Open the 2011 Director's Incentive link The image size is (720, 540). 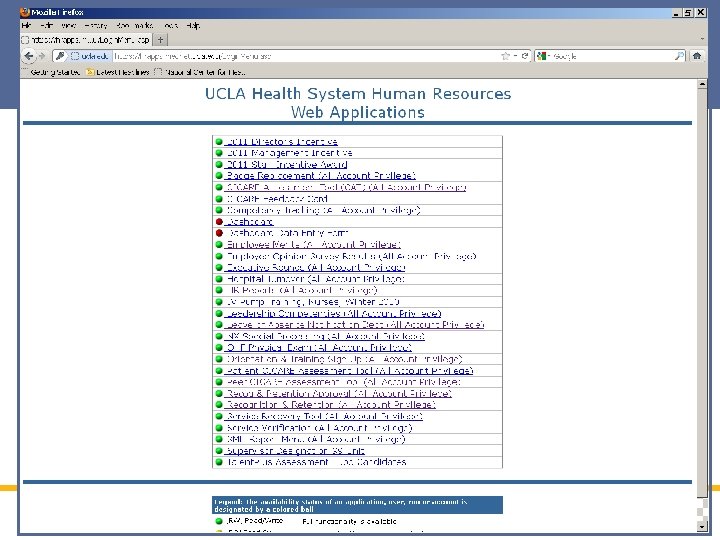coord(281,141)
